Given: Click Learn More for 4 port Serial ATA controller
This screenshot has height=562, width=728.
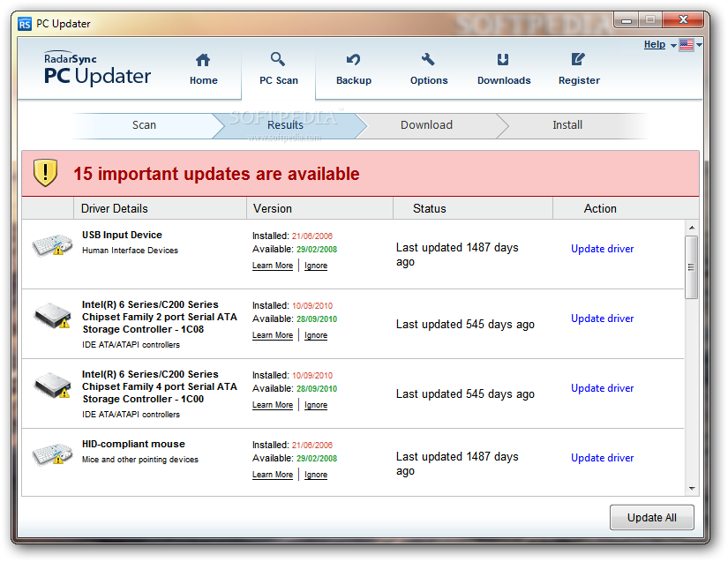Looking at the screenshot, I should (x=273, y=405).
